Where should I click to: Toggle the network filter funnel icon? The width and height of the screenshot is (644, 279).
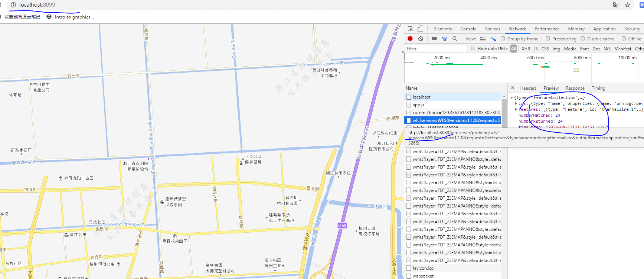click(x=445, y=39)
